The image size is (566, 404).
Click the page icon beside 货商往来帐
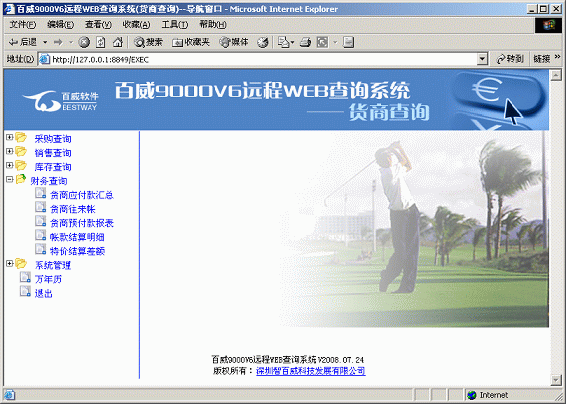click(x=40, y=207)
